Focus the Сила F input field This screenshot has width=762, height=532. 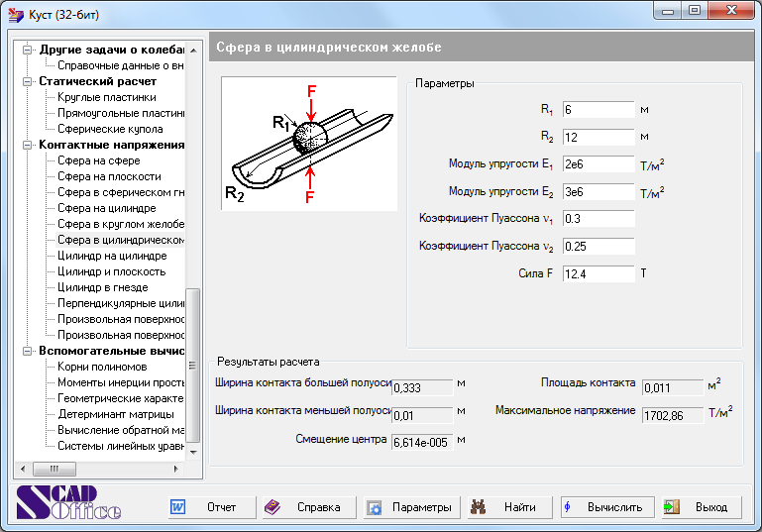tap(598, 273)
